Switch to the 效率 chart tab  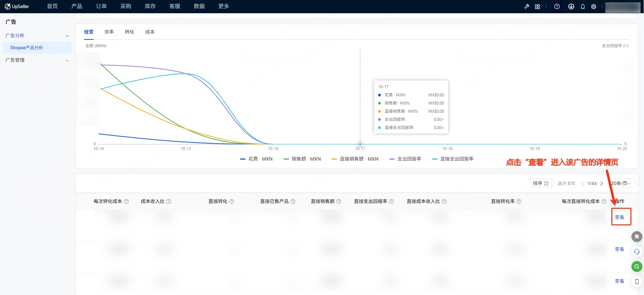pos(109,32)
